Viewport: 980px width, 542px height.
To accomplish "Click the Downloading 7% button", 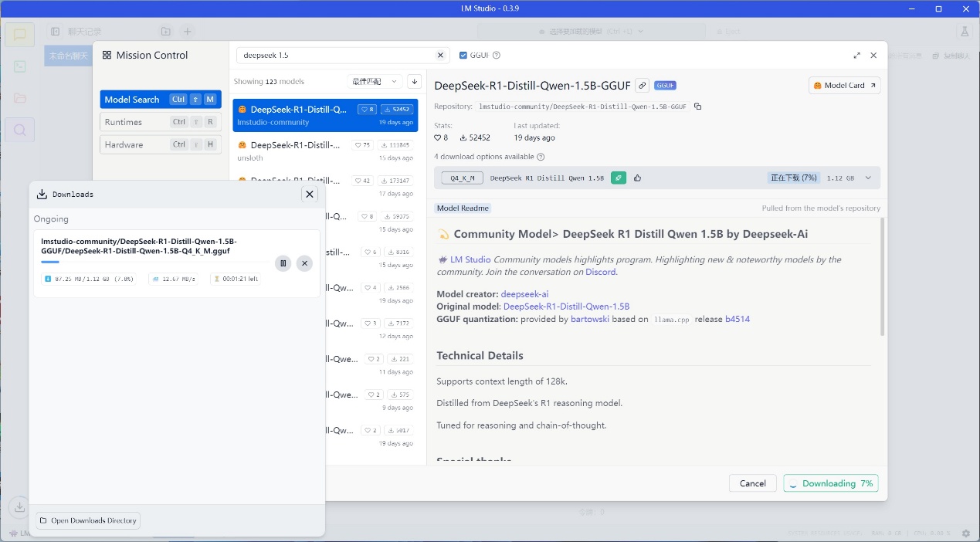I will (x=830, y=483).
